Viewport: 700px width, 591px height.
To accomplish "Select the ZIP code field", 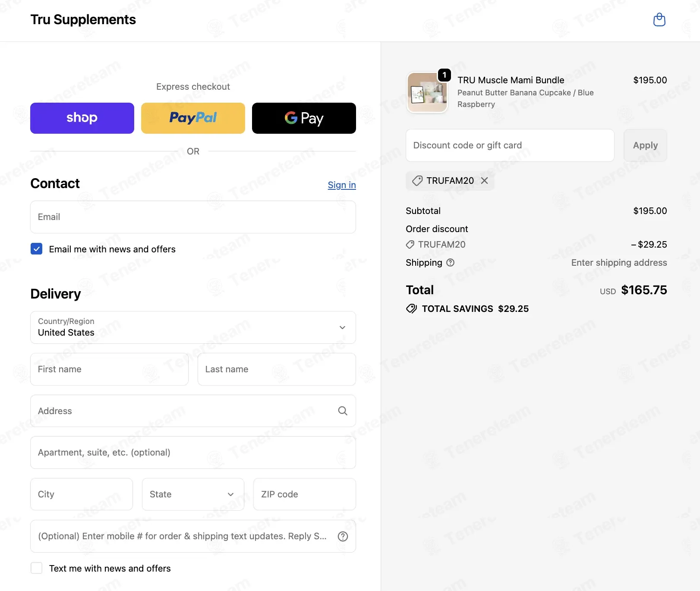I will click(304, 494).
